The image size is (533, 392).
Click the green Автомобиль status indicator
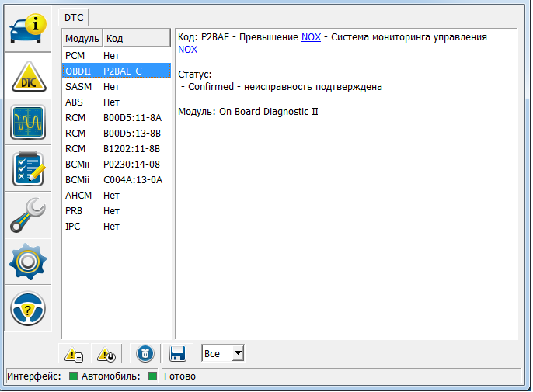(x=152, y=376)
